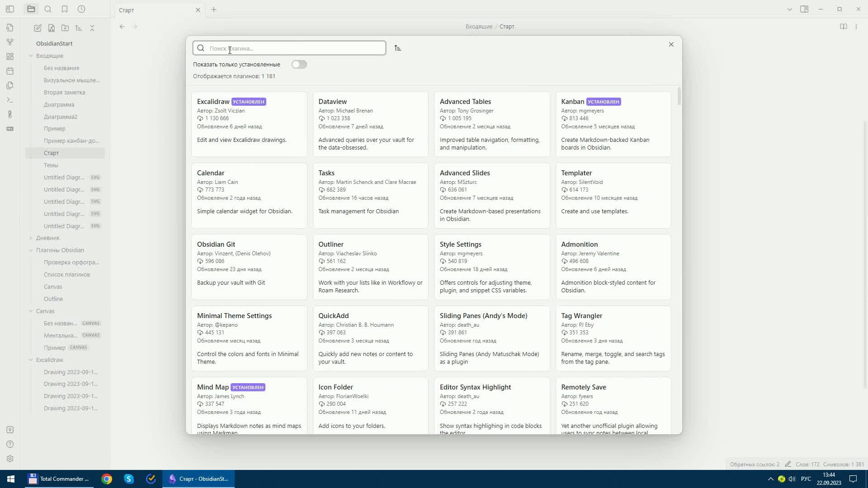Create a new folder icon

pyautogui.click(x=65, y=28)
